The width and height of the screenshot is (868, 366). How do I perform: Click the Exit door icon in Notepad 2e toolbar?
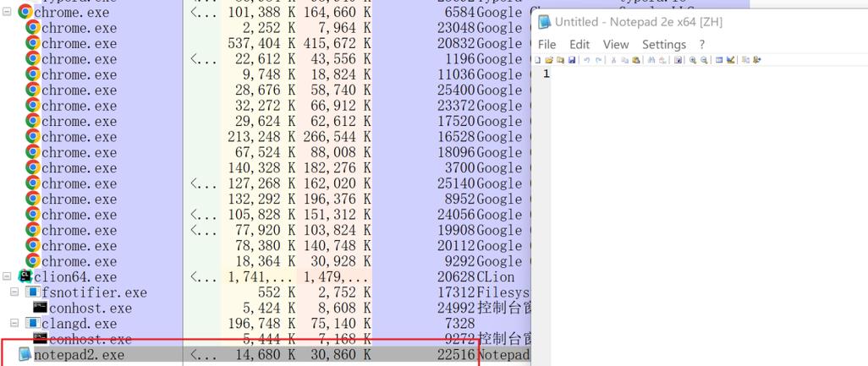pos(756,60)
